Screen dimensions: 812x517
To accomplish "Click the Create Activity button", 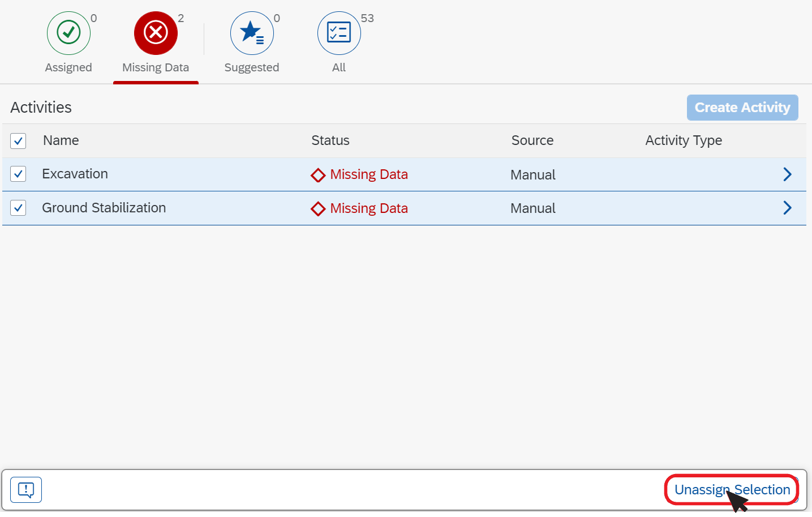I will point(742,108).
